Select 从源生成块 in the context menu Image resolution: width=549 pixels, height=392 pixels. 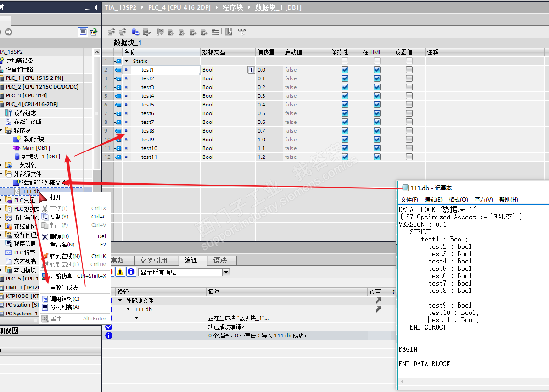tap(64, 287)
